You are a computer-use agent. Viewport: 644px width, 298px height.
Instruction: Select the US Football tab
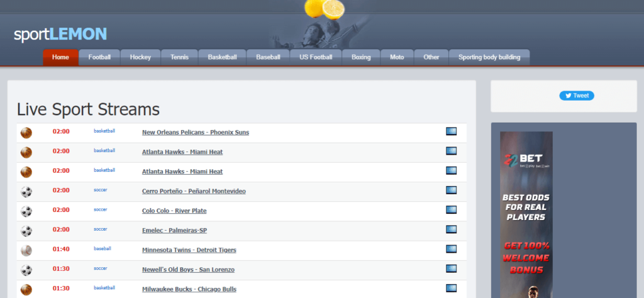[316, 57]
